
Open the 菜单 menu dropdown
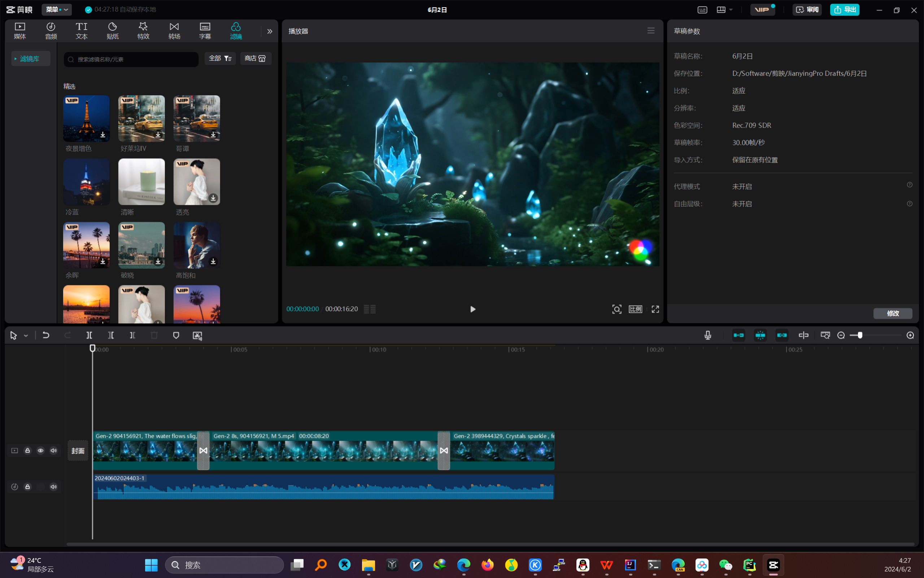pos(57,9)
